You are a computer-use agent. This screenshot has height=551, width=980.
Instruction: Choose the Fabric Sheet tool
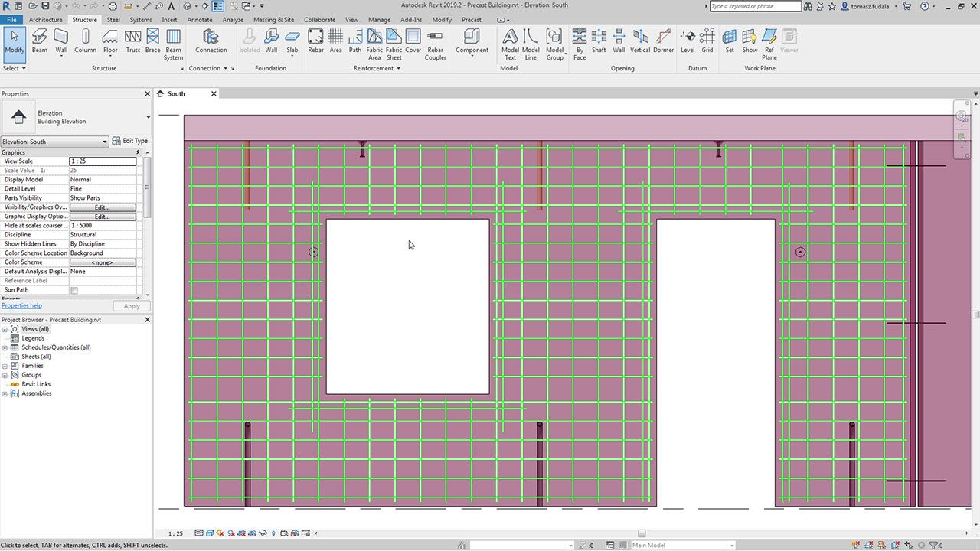tap(394, 45)
